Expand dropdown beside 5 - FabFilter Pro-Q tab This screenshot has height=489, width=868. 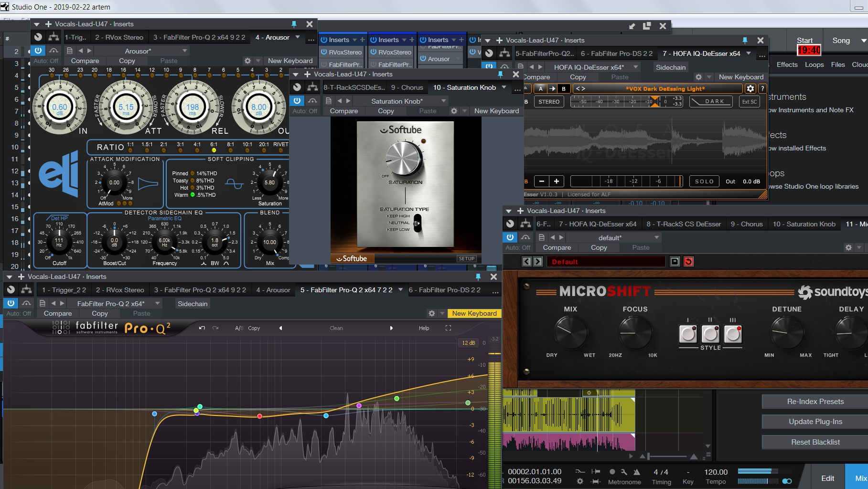(400, 289)
